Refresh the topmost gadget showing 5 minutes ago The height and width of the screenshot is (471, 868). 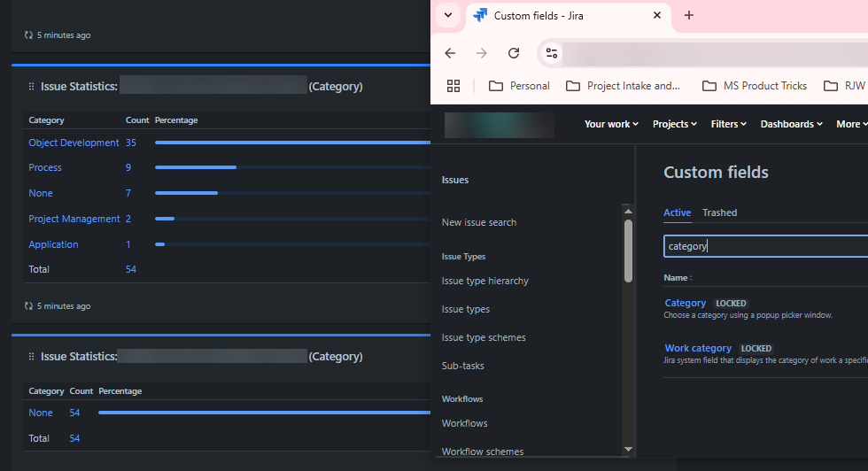[28, 35]
